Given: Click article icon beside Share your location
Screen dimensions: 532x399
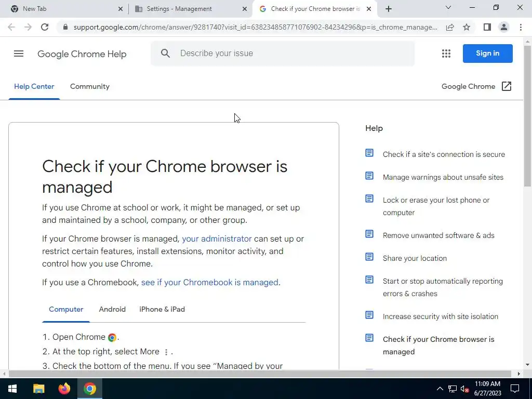Looking at the screenshot, I should [x=369, y=257].
